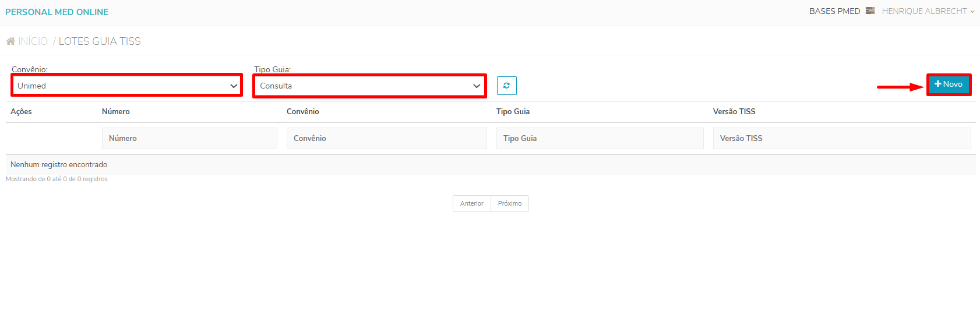
Task: Click the refresh icon button beside Tipo Guia
Action: (506, 86)
